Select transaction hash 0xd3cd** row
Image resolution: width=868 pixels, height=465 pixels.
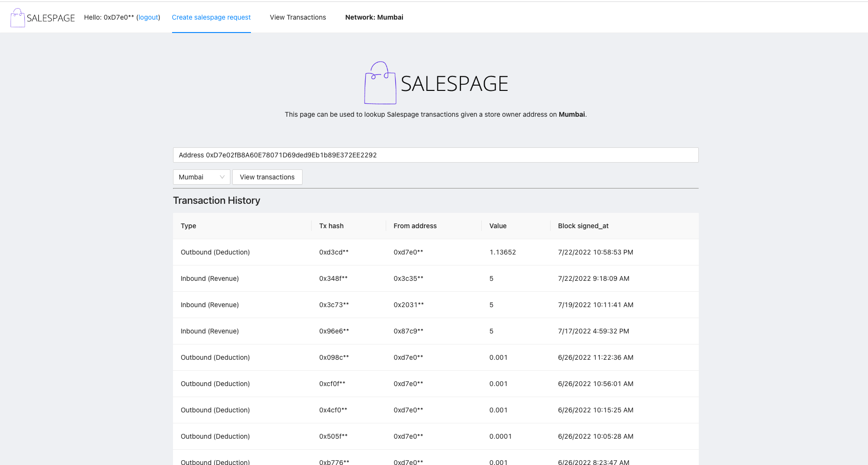click(x=435, y=252)
